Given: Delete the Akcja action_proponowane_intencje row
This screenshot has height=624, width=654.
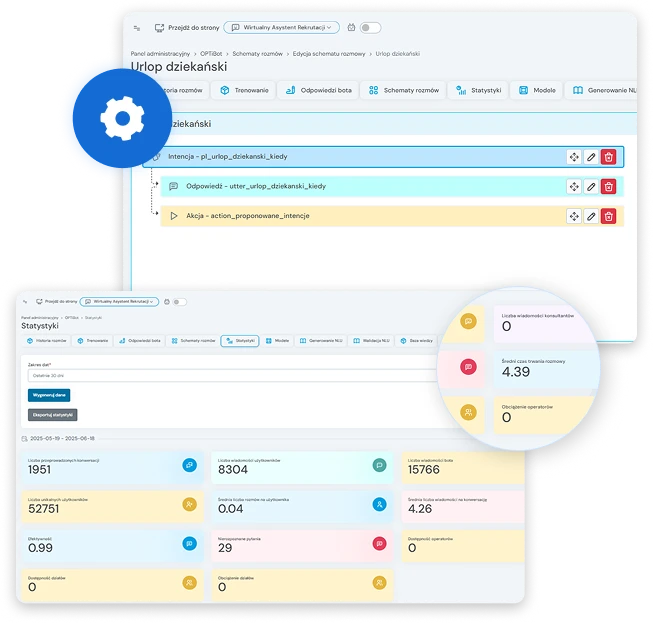Looking at the screenshot, I should pyautogui.click(x=608, y=216).
